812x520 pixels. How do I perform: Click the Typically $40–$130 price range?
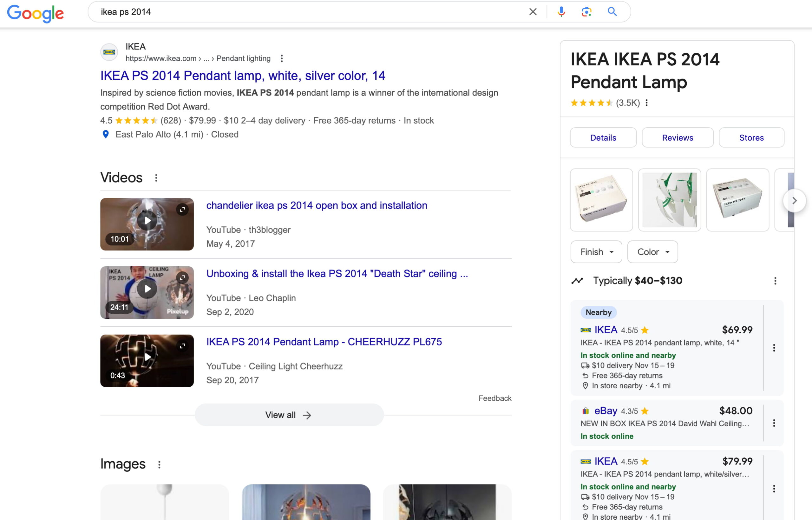pos(638,281)
